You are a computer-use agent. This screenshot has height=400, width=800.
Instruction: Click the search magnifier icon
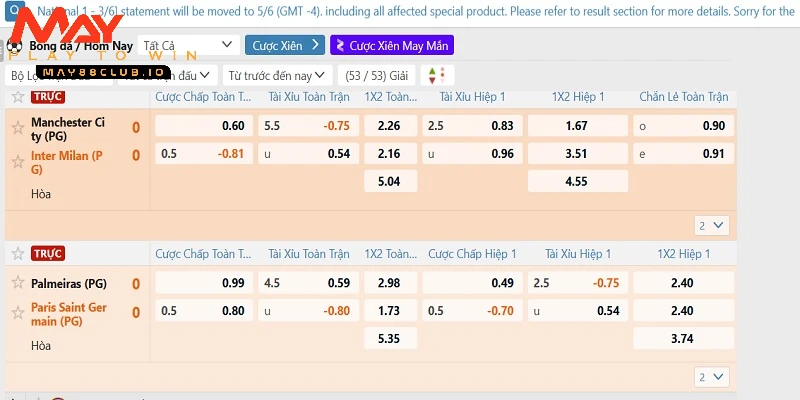(x=14, y=13)
